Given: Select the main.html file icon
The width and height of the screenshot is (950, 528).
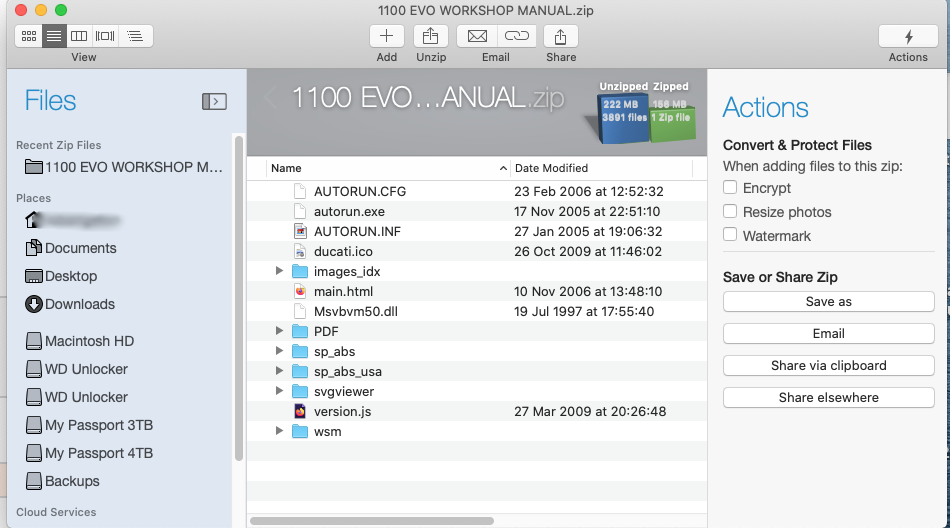Looking at the screenshot, I should (x=300, y=292).
